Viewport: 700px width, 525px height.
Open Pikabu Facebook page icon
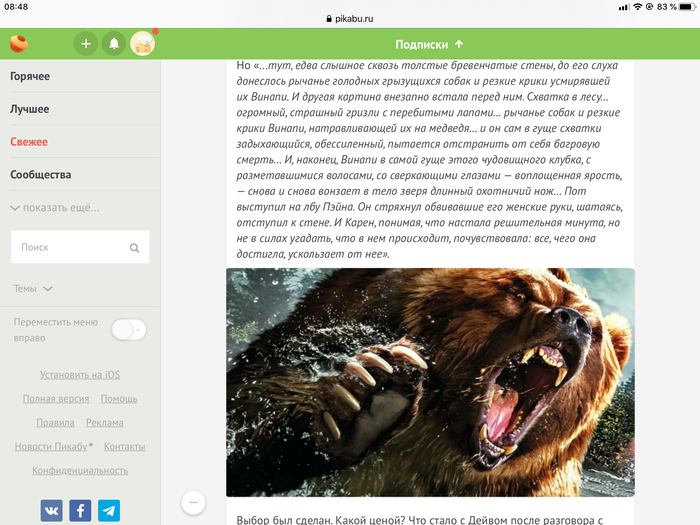(80, 510)
